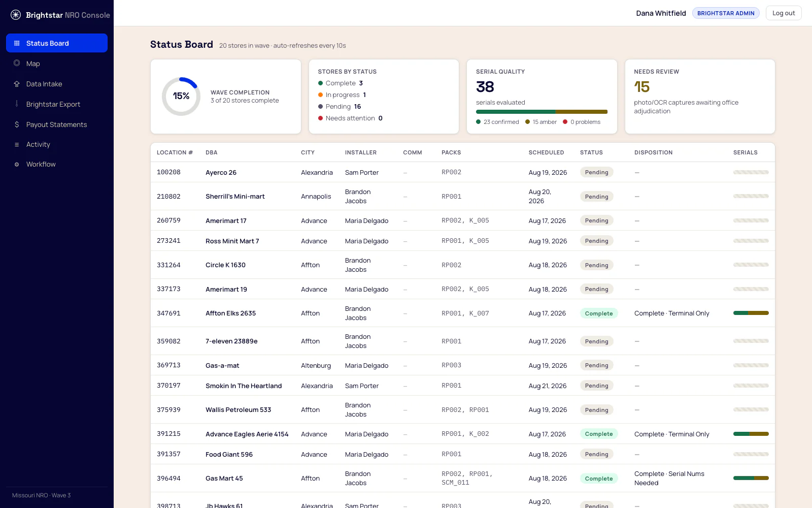
Task: Open the Workflow settings
Action: coord(57,164)
